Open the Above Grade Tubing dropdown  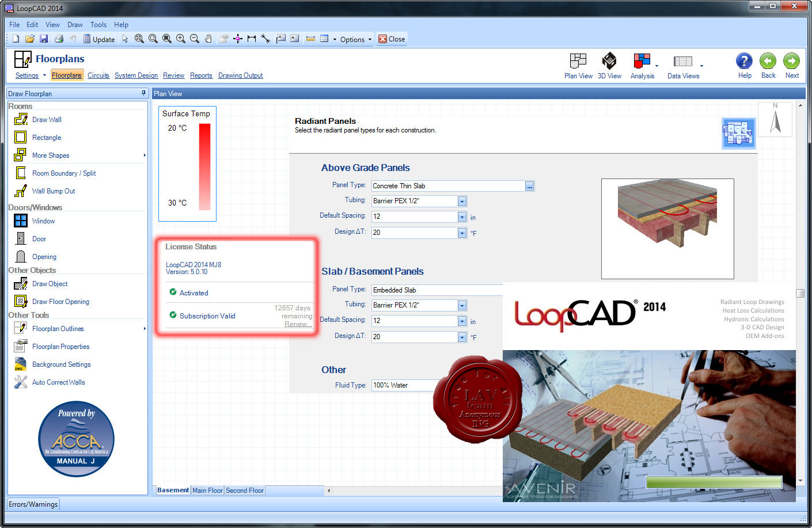coord(462,201)
